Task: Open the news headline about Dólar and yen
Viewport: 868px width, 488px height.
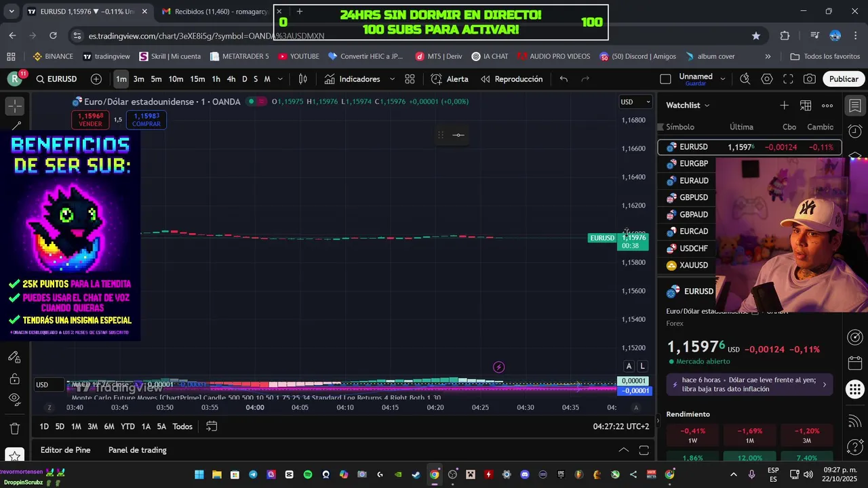Action: coord(749,384)
